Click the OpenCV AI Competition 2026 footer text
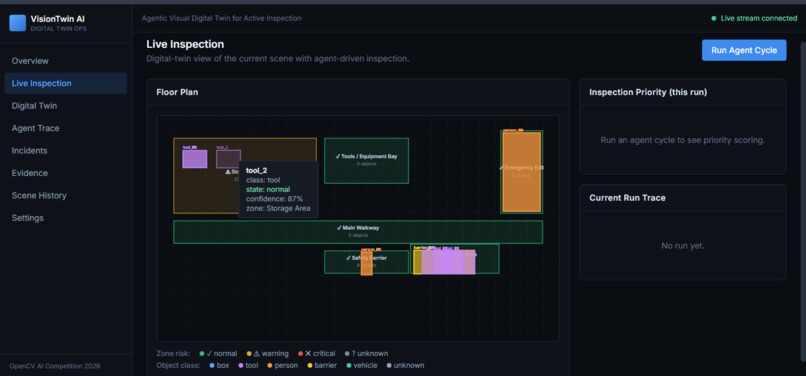 (x=55, y=366)
